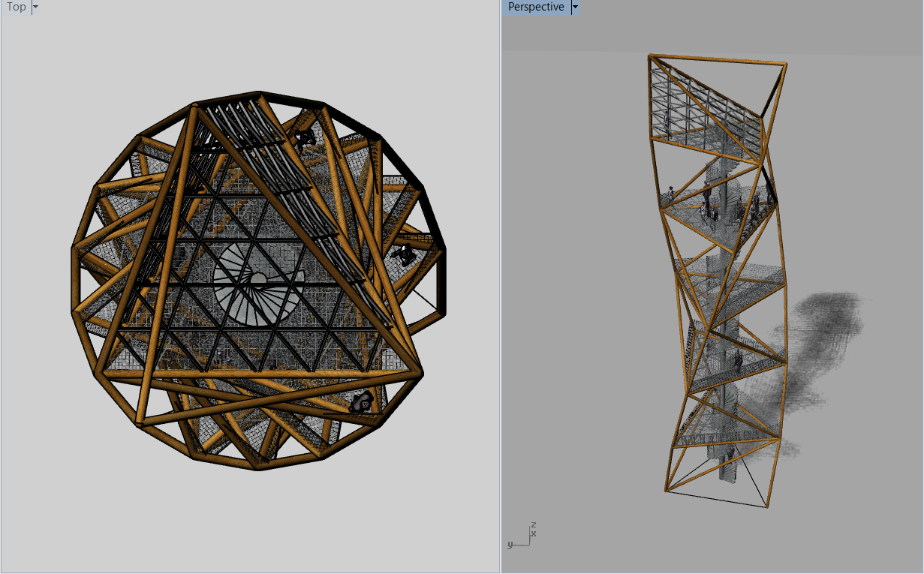Select the central stair column in Perspective view
924x574 pixels.
pyautogui.click(x=722, y=315)
